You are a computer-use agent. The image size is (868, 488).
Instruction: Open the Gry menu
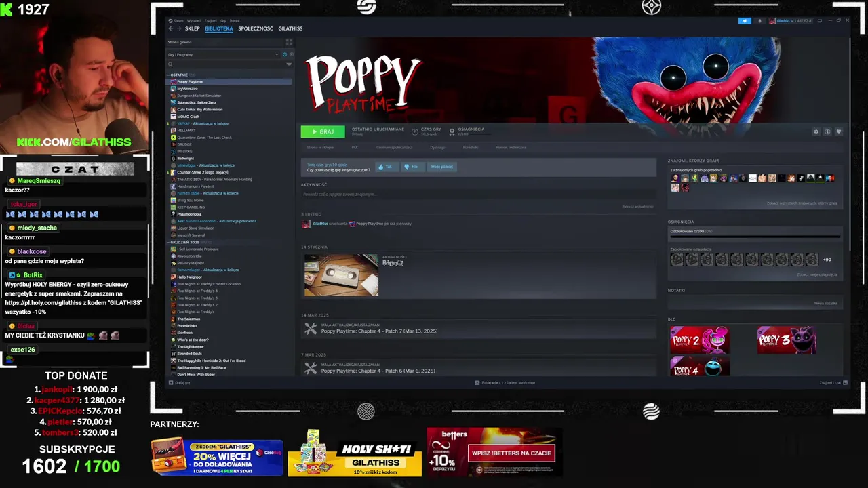pos(223,21)
